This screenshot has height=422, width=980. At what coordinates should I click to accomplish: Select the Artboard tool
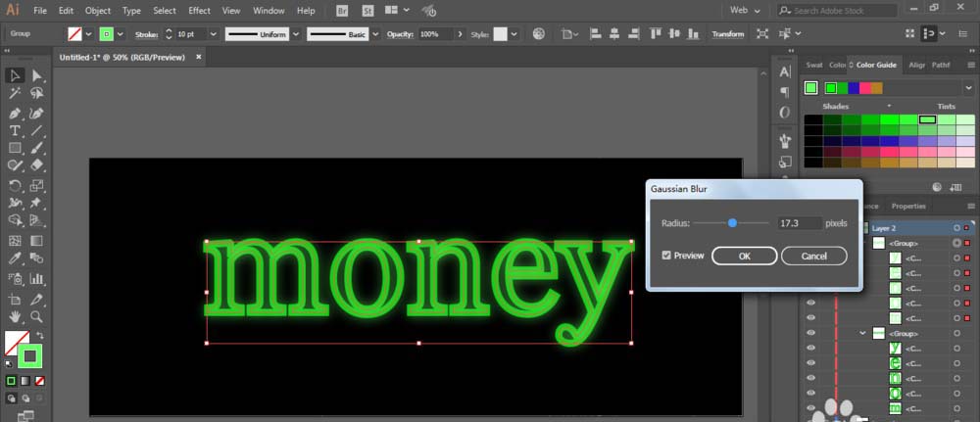tap(15, 300)
